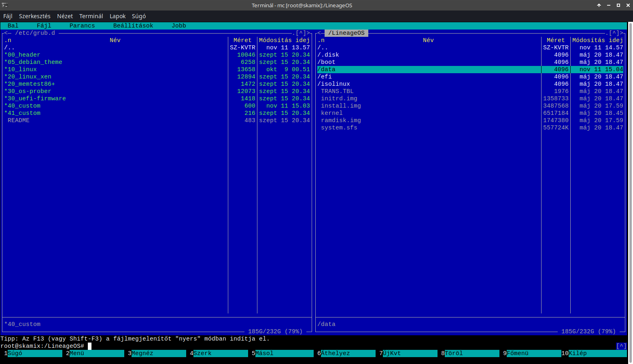Open the Terminál menu
The width and height of the screenshot is (633, 364).
pyautogui.click(x=91, y=16)
